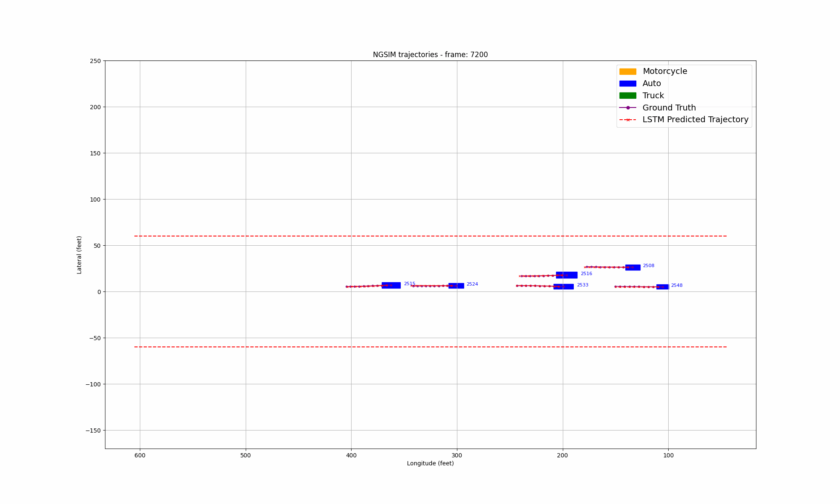Click the 'LSTM Predicted Trajectory' legend text

(x=696, y=120)
